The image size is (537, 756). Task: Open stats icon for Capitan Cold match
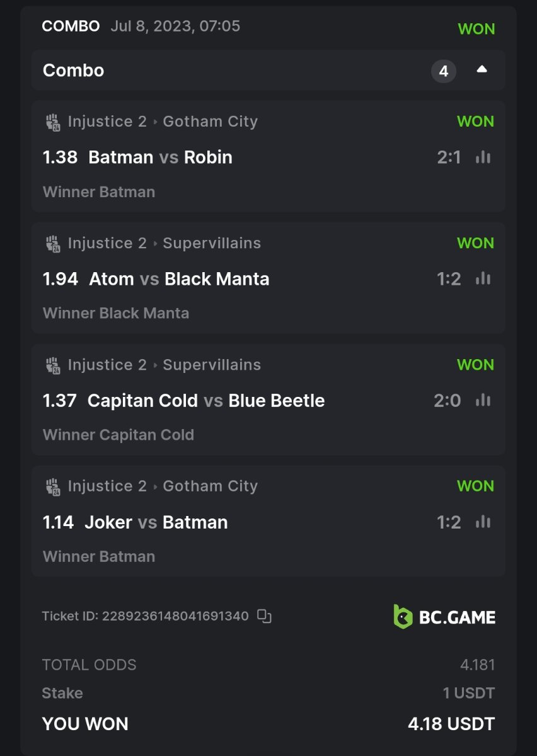(x=483, y=400)
